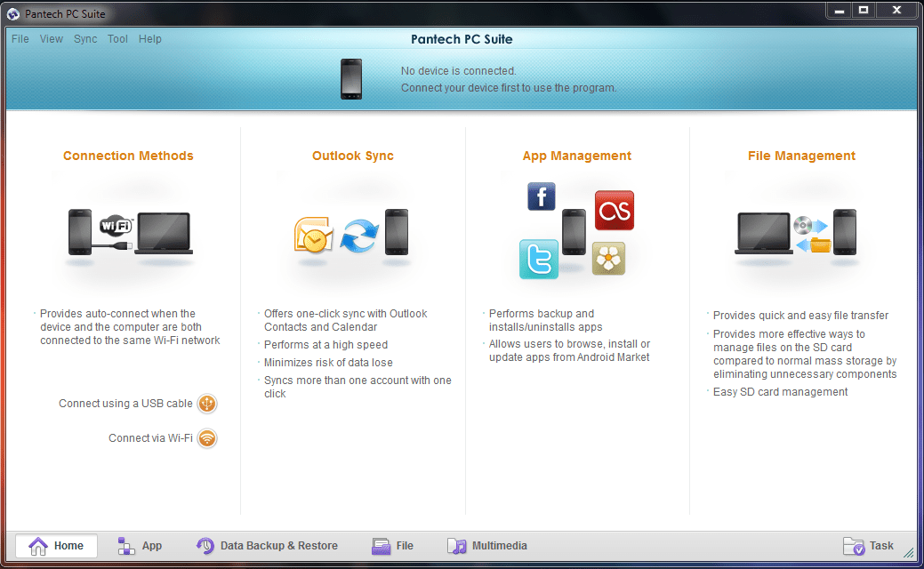Click the File tab folder icon
Screen dimensions: 924x569
point(381,547)
